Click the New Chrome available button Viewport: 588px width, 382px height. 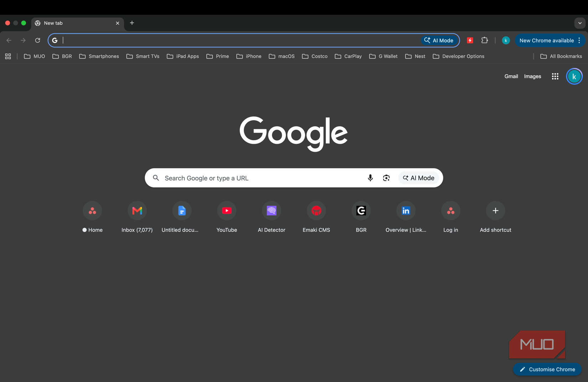(x=546, y=40)
